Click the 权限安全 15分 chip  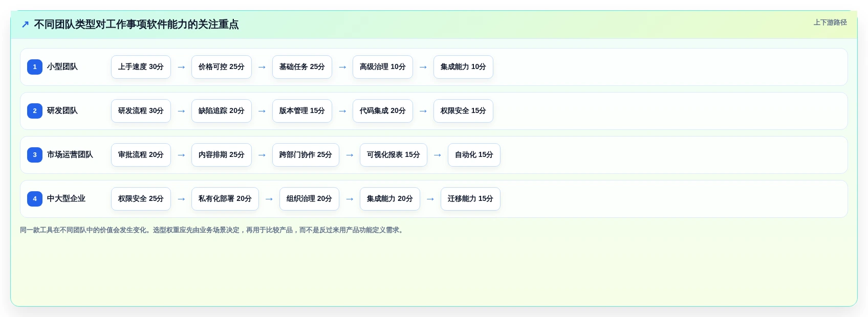coord(463,111)
